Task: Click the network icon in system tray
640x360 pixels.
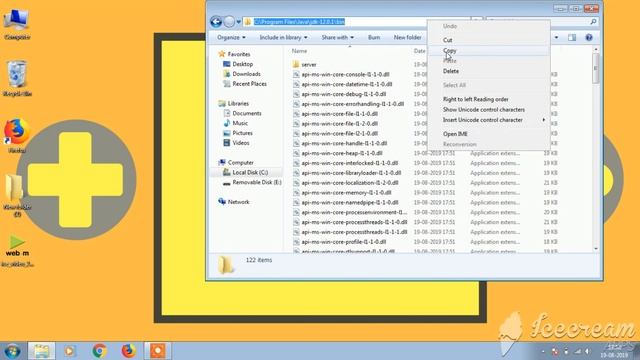Action: pos(577,351)
